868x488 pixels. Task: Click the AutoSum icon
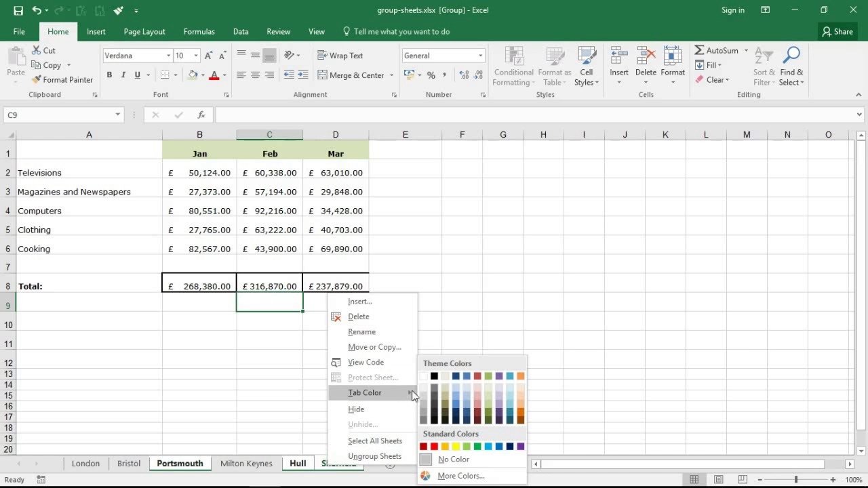(x=700, y=50)
